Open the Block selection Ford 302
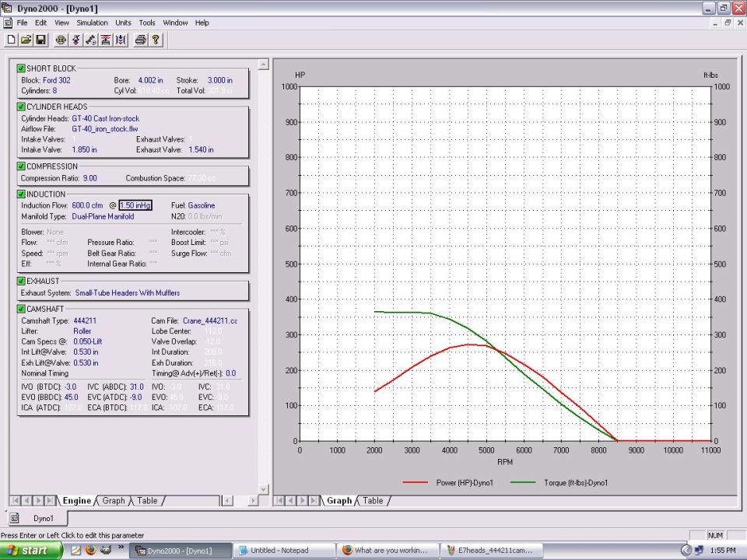This screenshot has width=747, height=560. pos(57,80)
